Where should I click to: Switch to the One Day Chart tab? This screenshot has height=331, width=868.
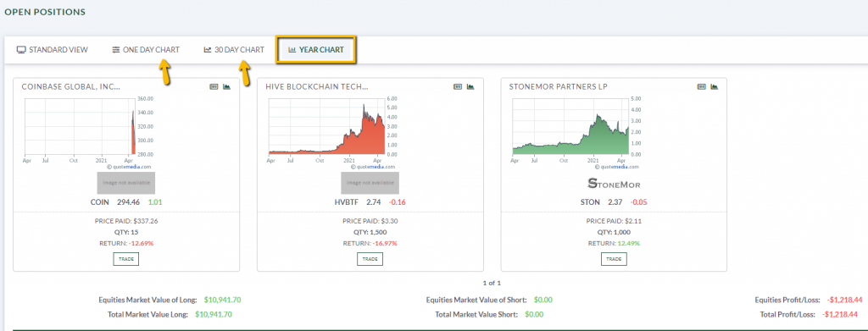146,50
